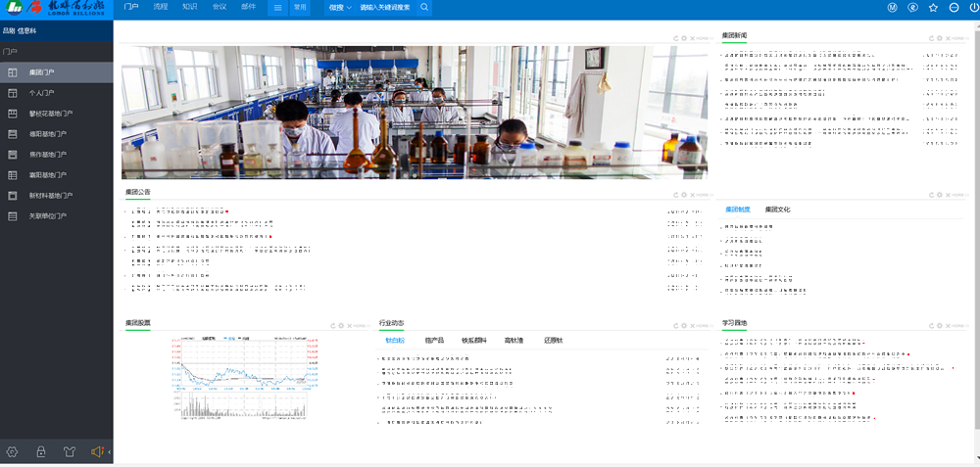The width and height of the screenshot is (980, 467).
Task: Collapse sidebar using the small left chevron
Action: click(x=110, y=451)
